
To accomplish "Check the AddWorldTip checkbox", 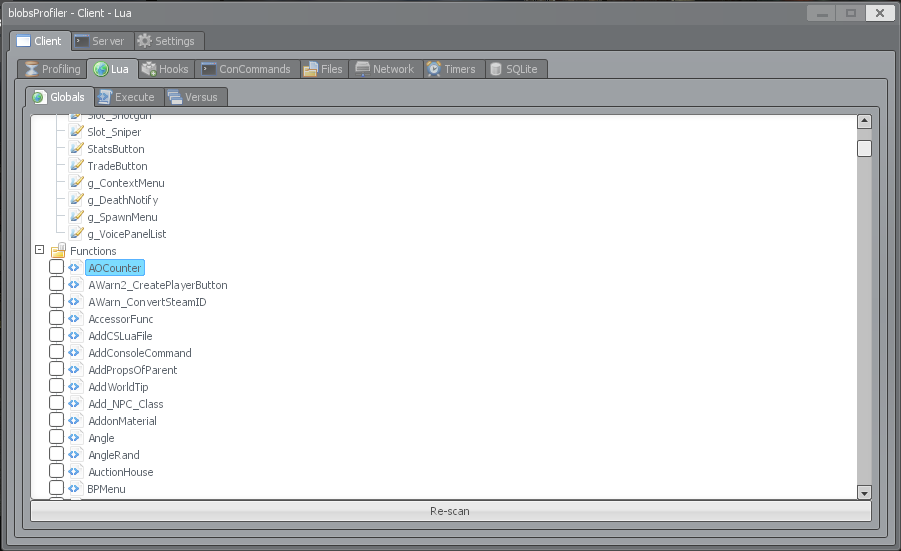I will (56, 386).
